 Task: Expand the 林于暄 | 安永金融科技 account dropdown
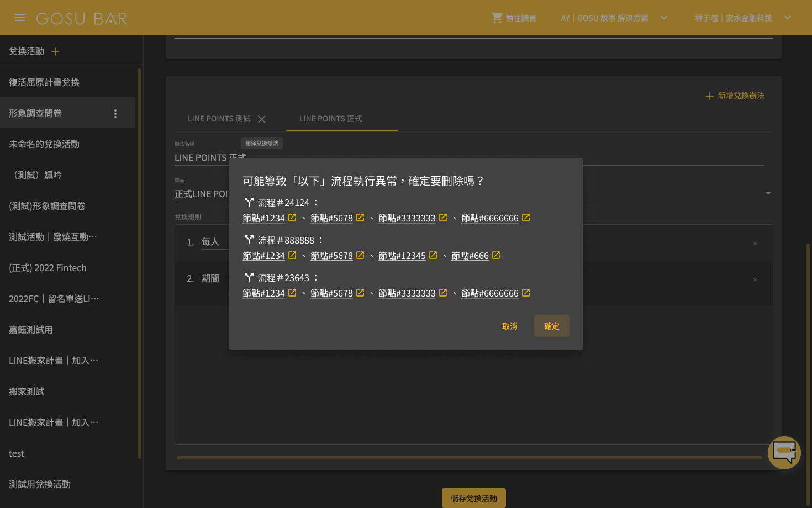[x=788, y=18]
